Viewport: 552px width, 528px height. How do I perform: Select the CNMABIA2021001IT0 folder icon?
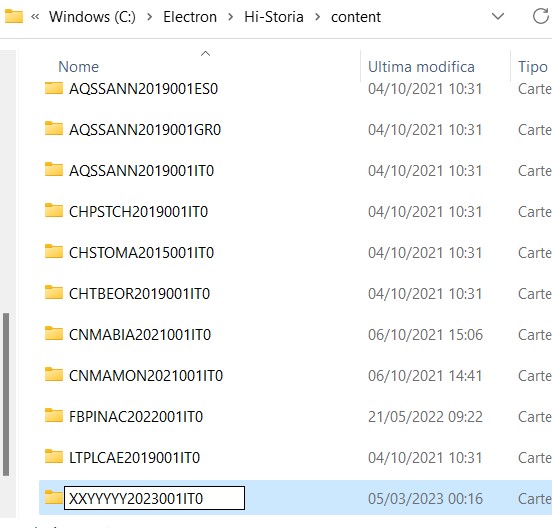[x=54, y=334]
